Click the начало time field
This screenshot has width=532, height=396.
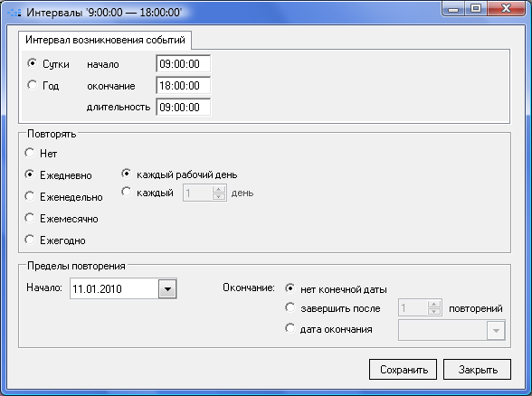183,63
